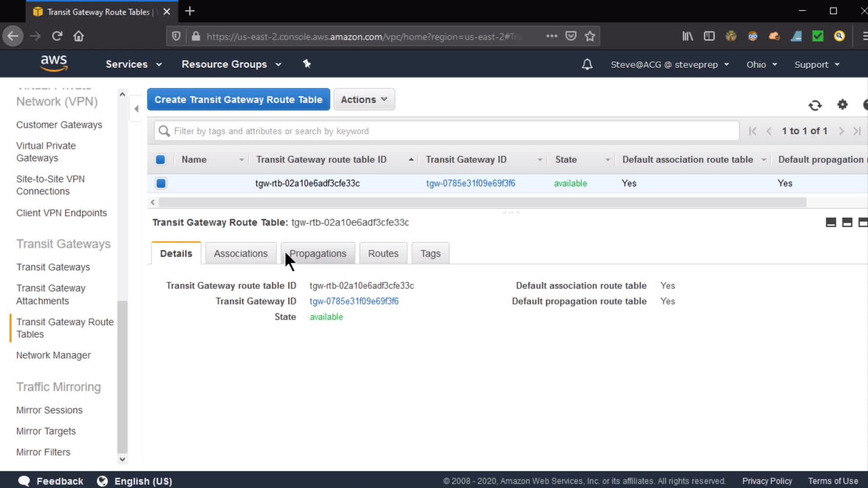Click the AWS notifications bell icon
This screenshot has width=868, height=488.
[587, 65]
